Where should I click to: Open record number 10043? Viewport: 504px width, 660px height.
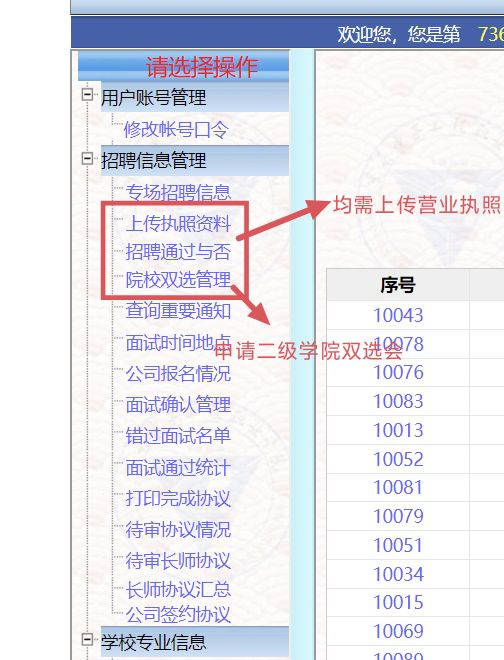(398, 315)
